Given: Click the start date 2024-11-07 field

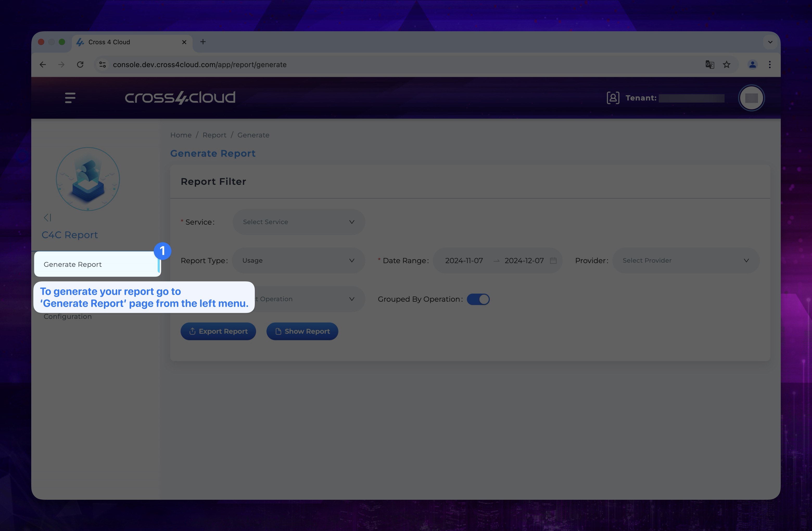Looking at the screenshot, I should point(464,261).
